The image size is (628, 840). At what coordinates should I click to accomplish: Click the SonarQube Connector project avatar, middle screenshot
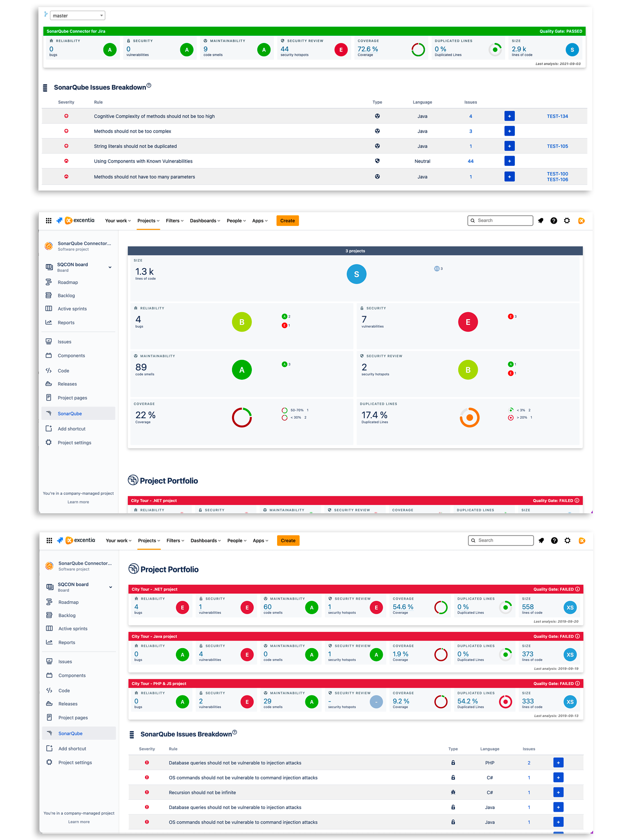point(49,246)
